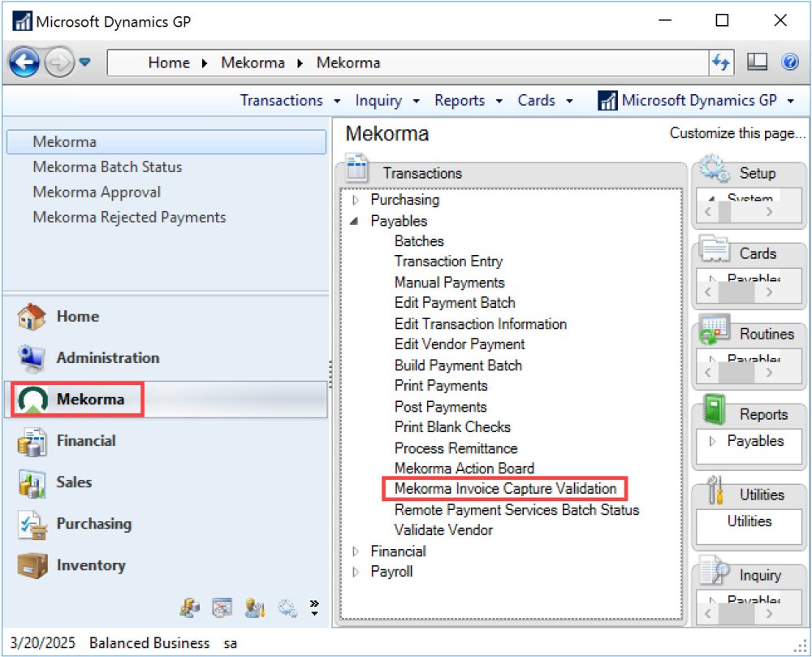Open the Financial navigation pane button

[166, 441]
